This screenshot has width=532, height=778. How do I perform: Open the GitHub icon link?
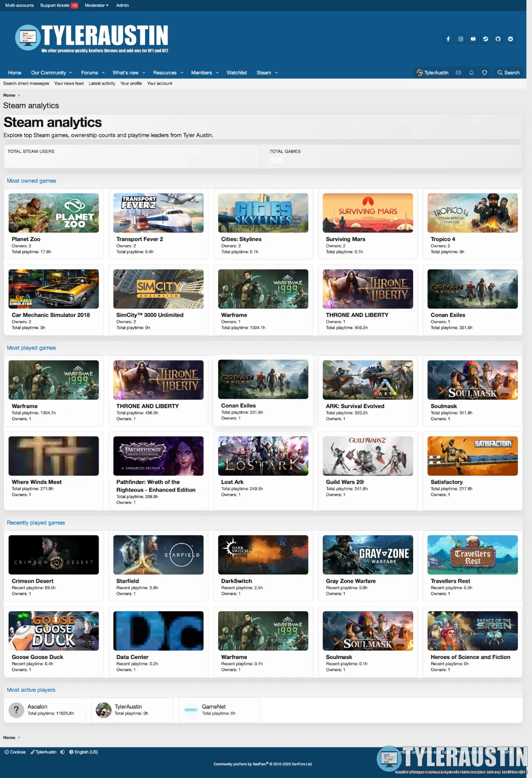498,39
